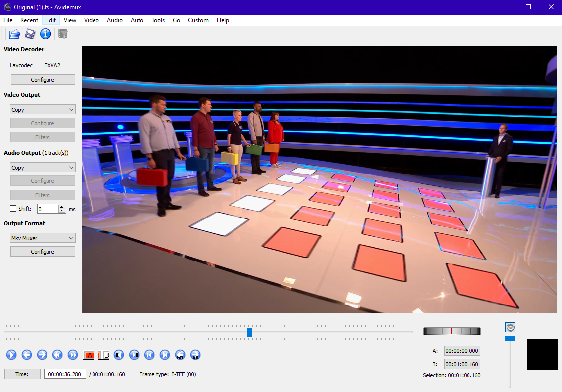Set selection start with marker A button

point(89,355)
